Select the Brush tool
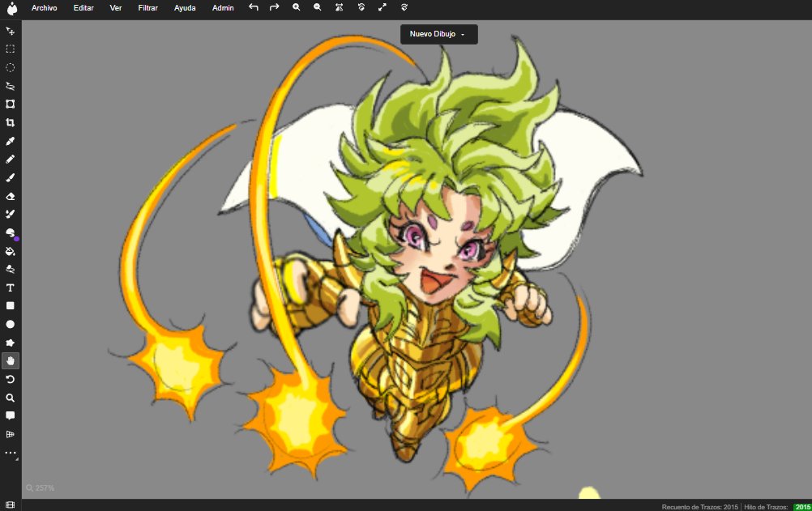The height and width of the screenshot is (511, 812). click(10, 177)
